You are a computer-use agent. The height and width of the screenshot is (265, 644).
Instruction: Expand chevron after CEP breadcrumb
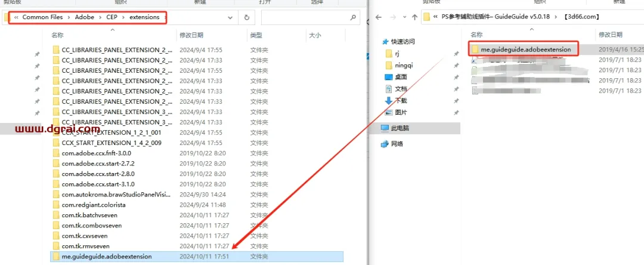pyautogui.click(x=123, y=17)
